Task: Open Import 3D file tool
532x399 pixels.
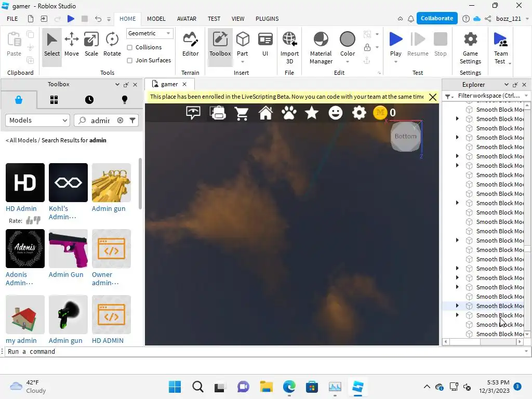Action: 289,47
